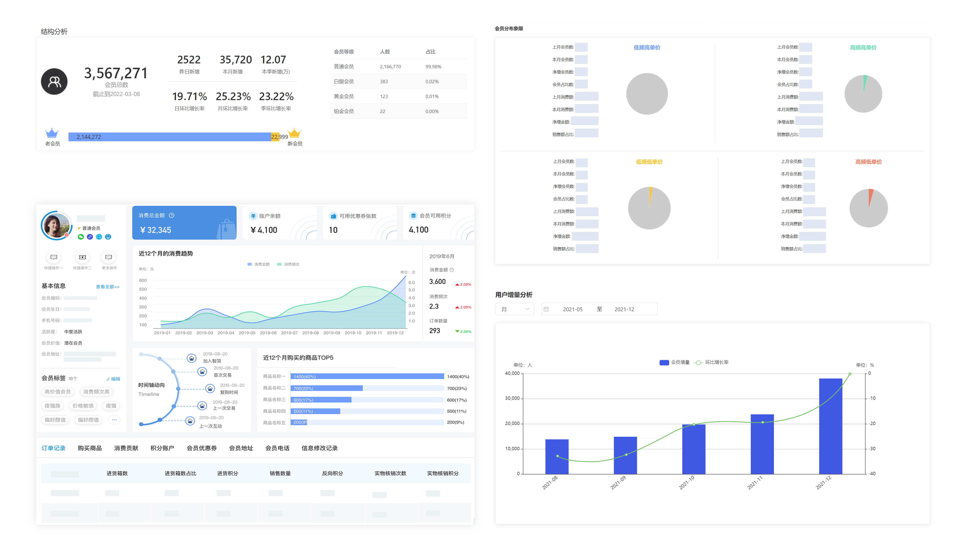
Task: Click the coins icon beside 会员可用积分
Action: pos(413,215)
